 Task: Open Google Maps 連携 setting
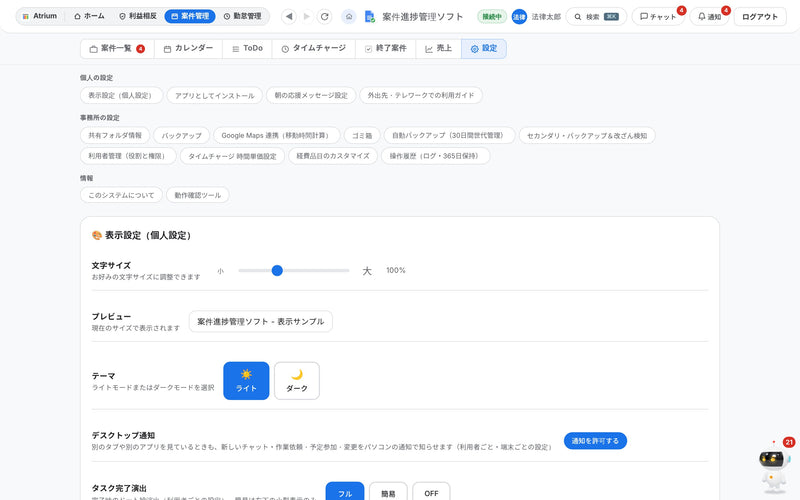(x=277, y=135)
